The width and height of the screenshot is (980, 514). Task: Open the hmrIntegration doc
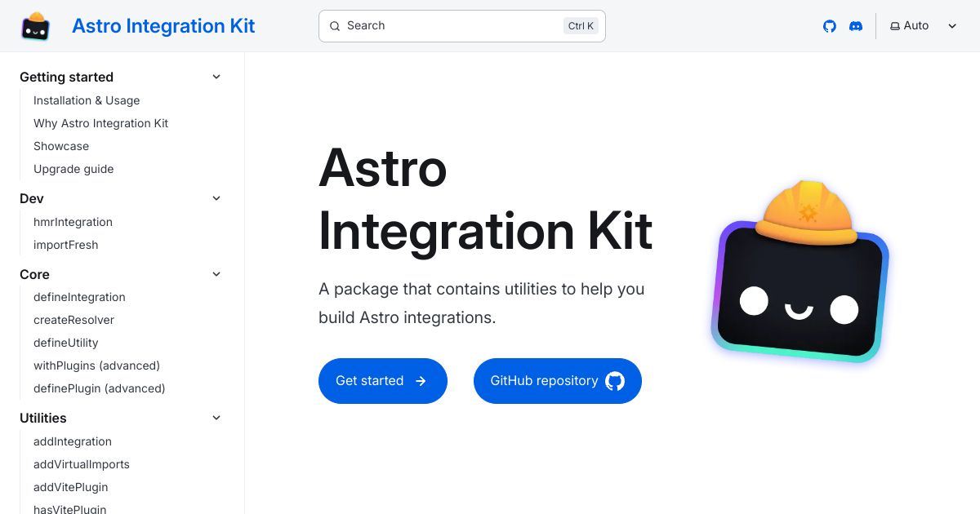(73, 222)
